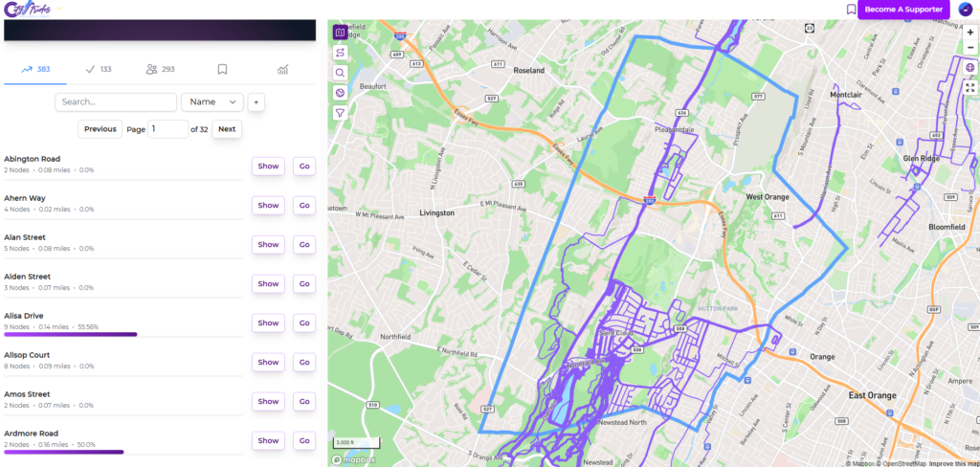Open the Name sort dropdown

[x=212, y=101]
